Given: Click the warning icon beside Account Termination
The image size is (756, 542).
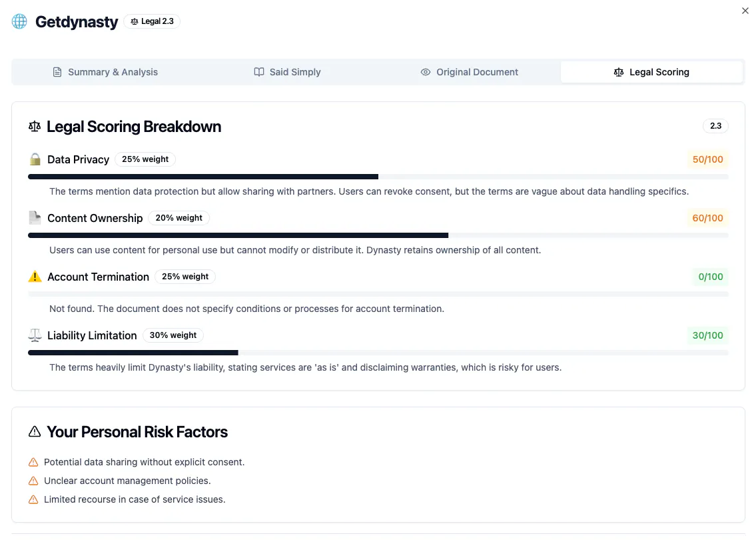Looking at the screenshot, I should tap(35, 277).
